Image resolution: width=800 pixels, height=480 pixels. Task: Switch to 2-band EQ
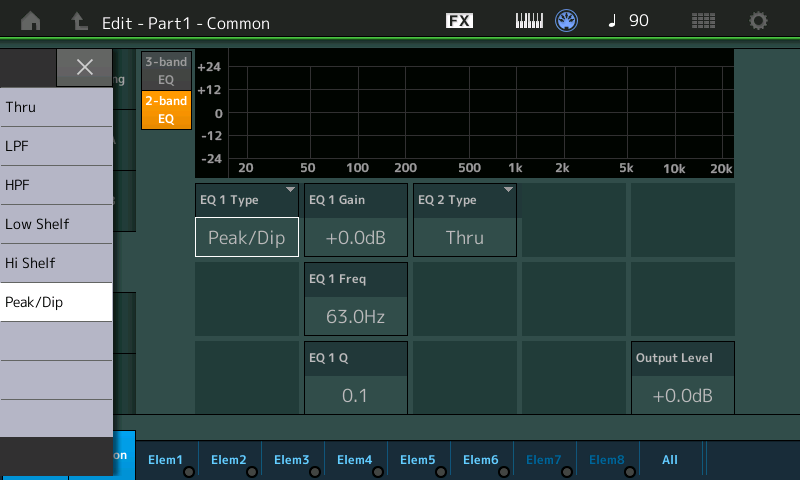point(166,110)
